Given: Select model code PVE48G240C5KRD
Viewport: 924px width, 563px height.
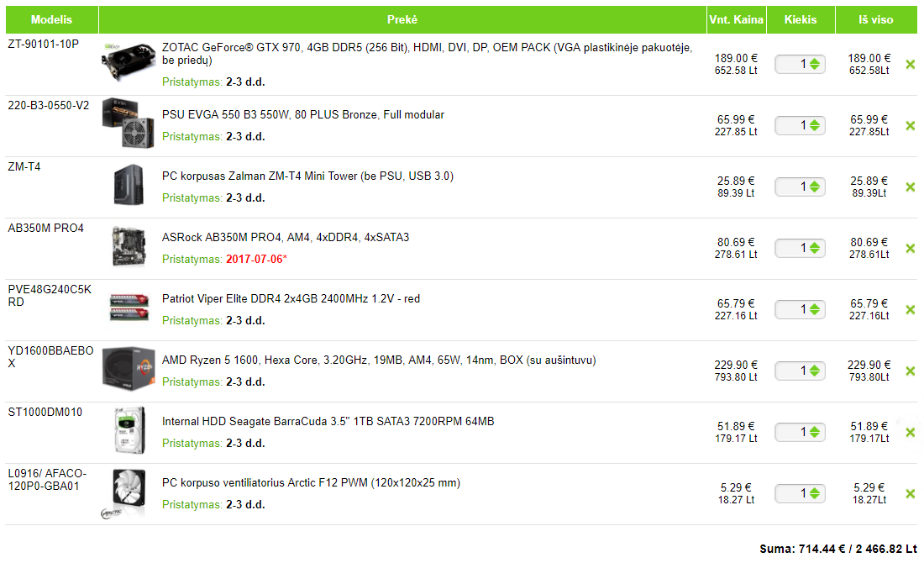Looking at the screenshot, I should (50, 295).
